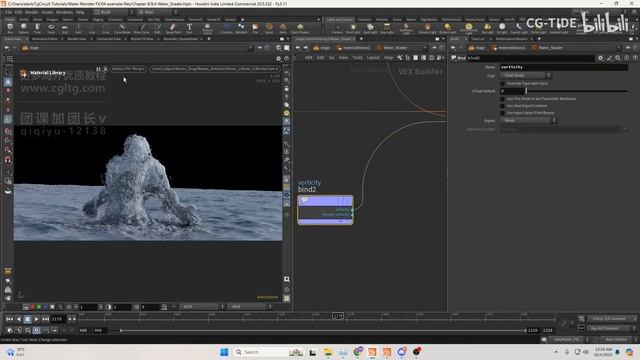Enable Use This Node to Set Parameter Attributes
Screen dimensions: 640x360
click(503, 99)
